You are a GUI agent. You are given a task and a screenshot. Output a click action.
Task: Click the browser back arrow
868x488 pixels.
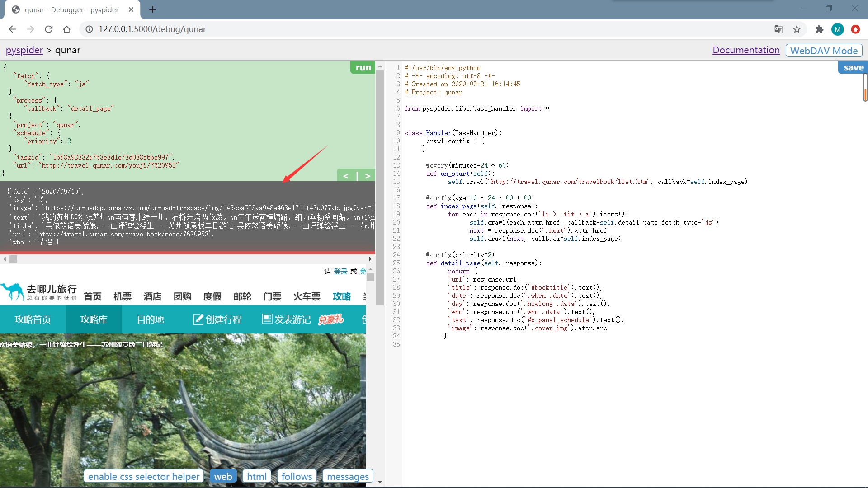(x=12, y=29)
